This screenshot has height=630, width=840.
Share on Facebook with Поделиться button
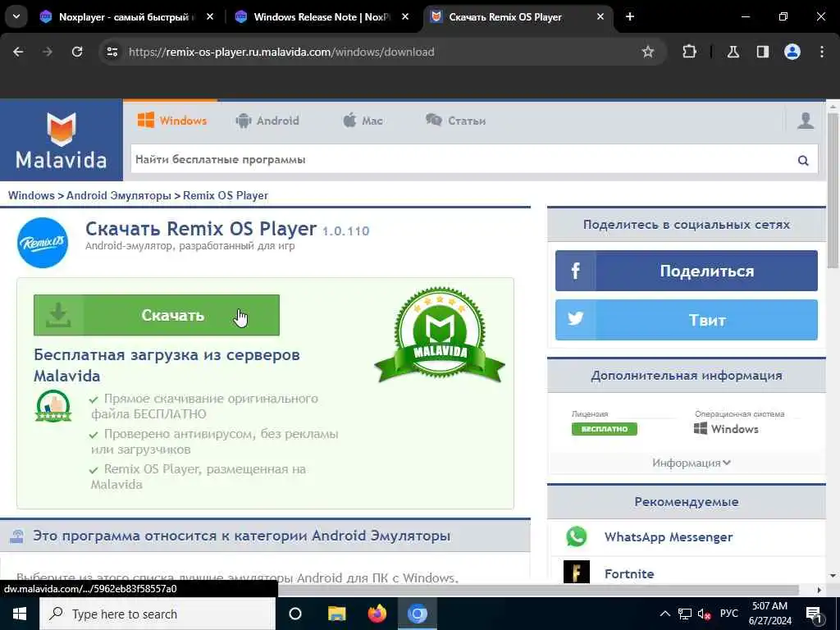[687, 271]
